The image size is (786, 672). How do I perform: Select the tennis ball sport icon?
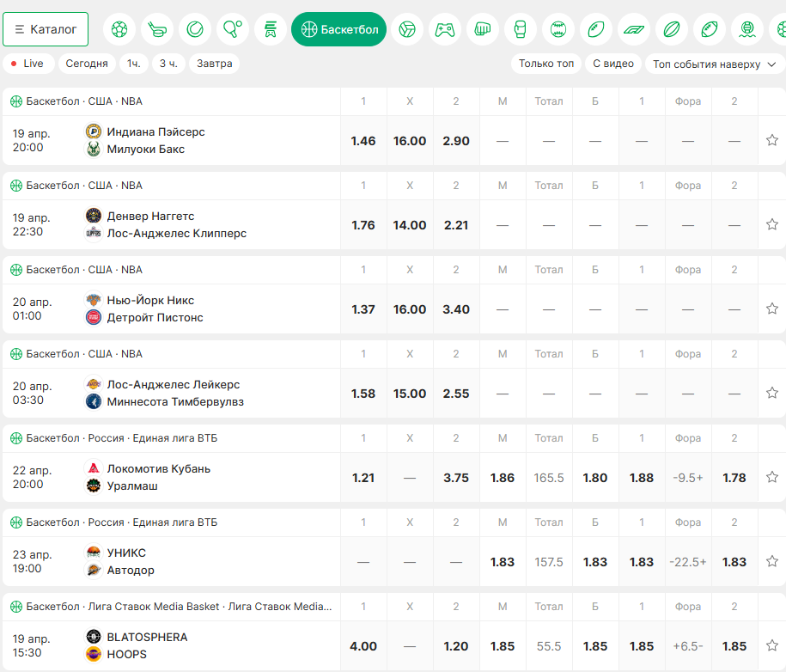pos(195,29)
